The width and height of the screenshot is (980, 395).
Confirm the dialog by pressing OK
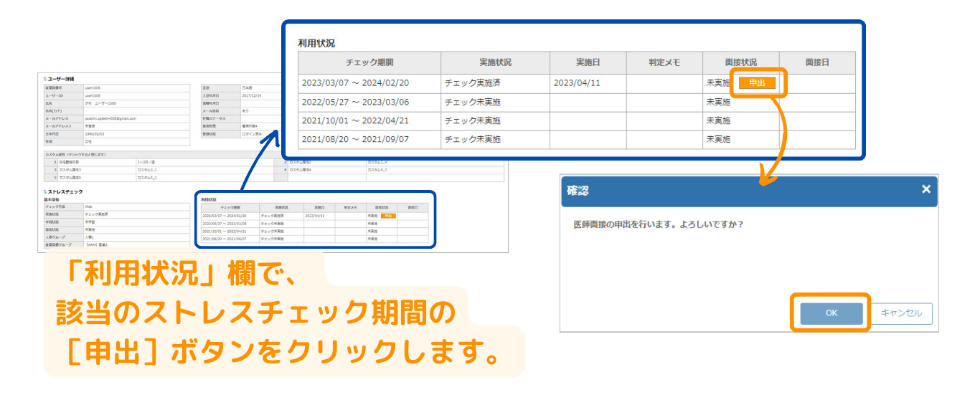831,313
